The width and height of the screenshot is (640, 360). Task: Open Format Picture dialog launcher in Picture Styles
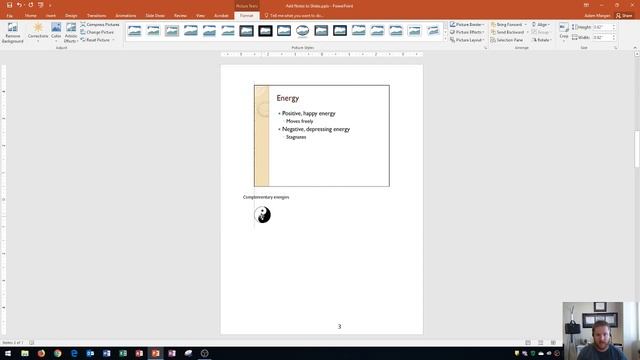click(485, 48)
